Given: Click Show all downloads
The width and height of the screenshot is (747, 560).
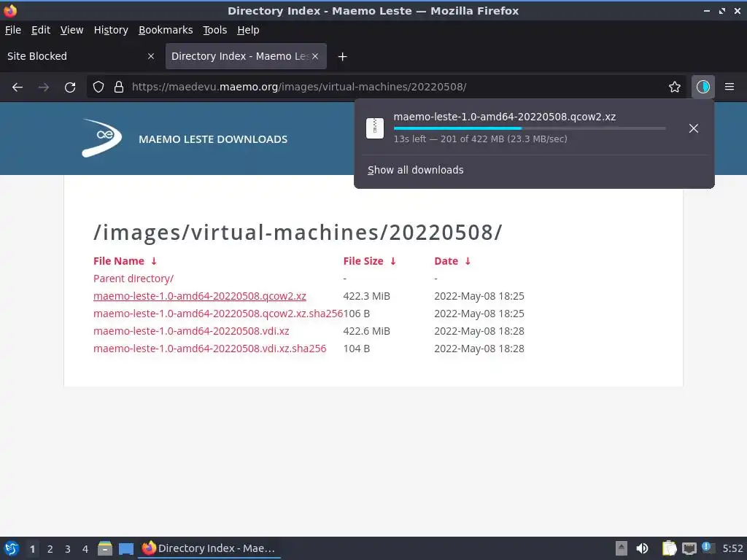Looking at the screenshot, I should pos(415,170).
